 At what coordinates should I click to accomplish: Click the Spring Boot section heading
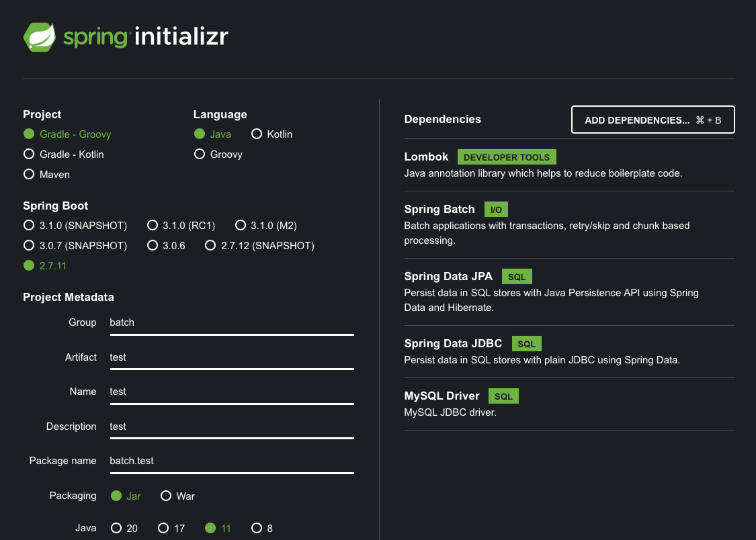(x=56, y=206)
